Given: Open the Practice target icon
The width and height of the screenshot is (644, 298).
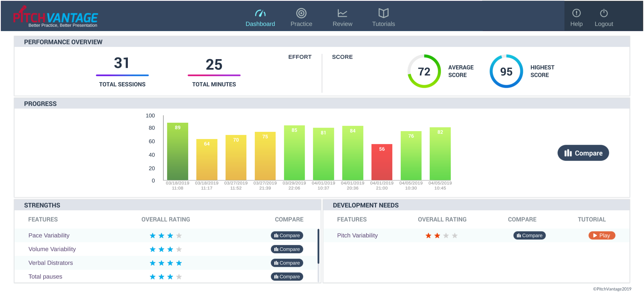Looking at the screenshot, I should [301, 13].
